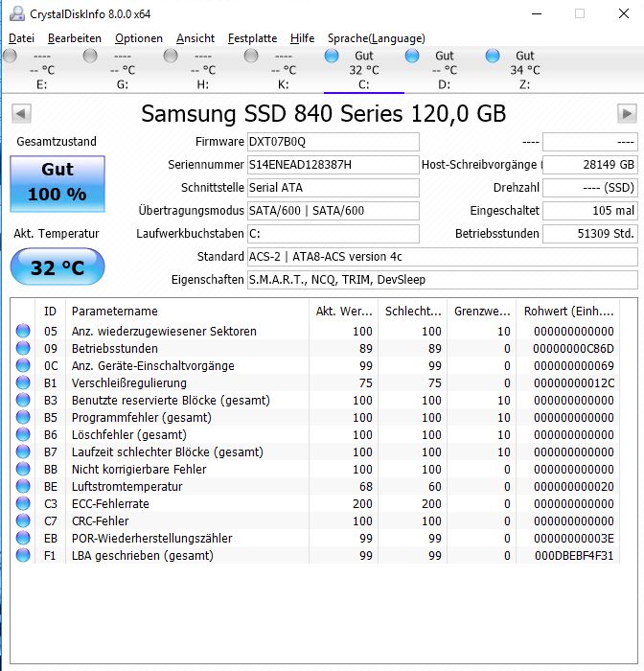Click status orb for Betriebsstunden row 09
Viewport: 644px width, 671px height.
tap(23, 348)
